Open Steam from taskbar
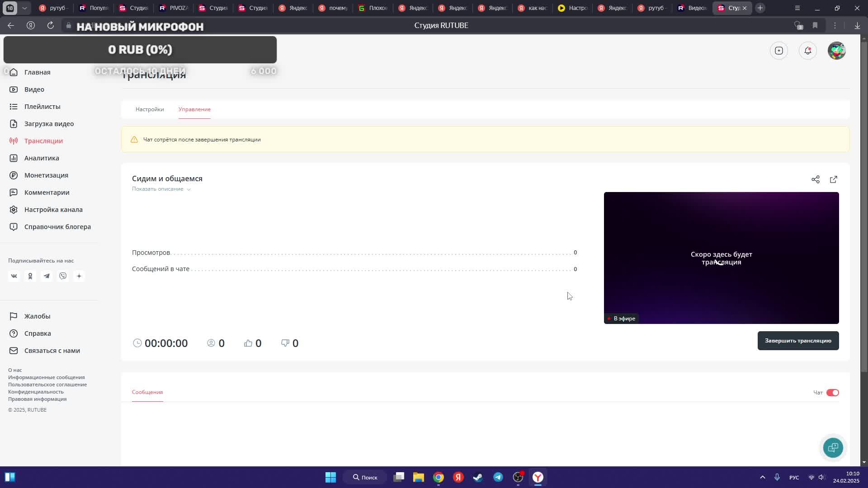 (478, 477)
